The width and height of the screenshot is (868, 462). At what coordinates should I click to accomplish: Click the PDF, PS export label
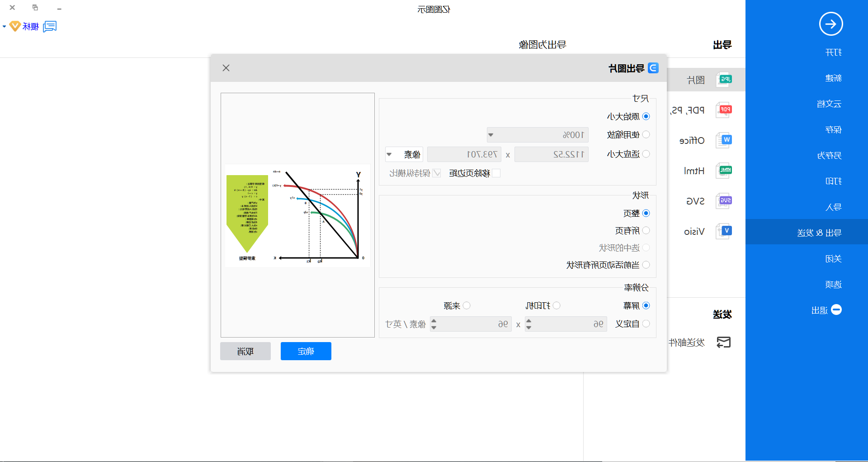[688, 110]
